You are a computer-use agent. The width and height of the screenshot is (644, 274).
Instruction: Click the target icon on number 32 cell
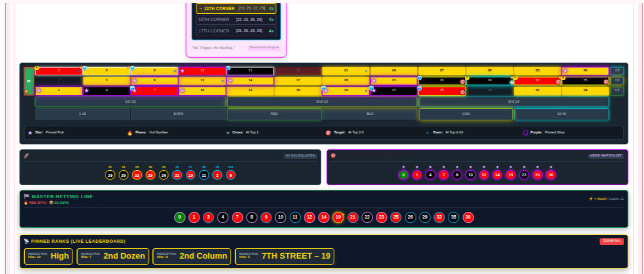[x=558, y=82]
